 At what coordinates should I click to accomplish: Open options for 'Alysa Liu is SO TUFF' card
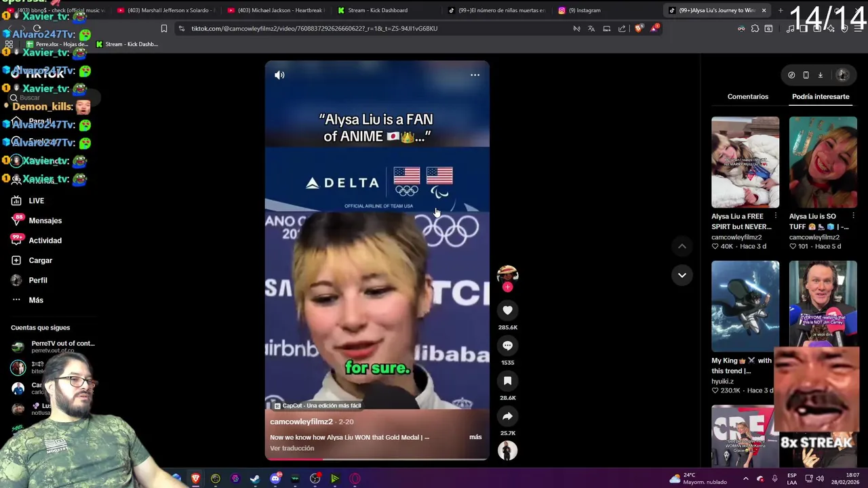(853, 216)
